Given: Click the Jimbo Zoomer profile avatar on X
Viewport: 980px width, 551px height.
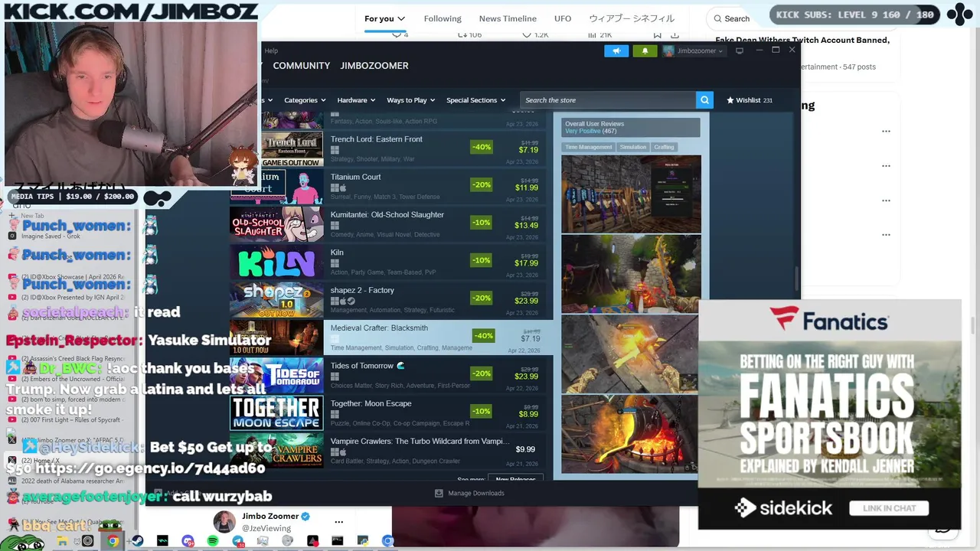Looking at the screenshot, I should coord(224,522).
